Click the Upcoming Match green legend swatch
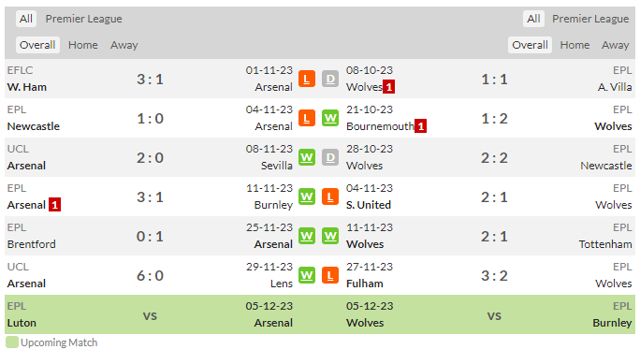This screenshot has width=640, height=364. [12, 342]
